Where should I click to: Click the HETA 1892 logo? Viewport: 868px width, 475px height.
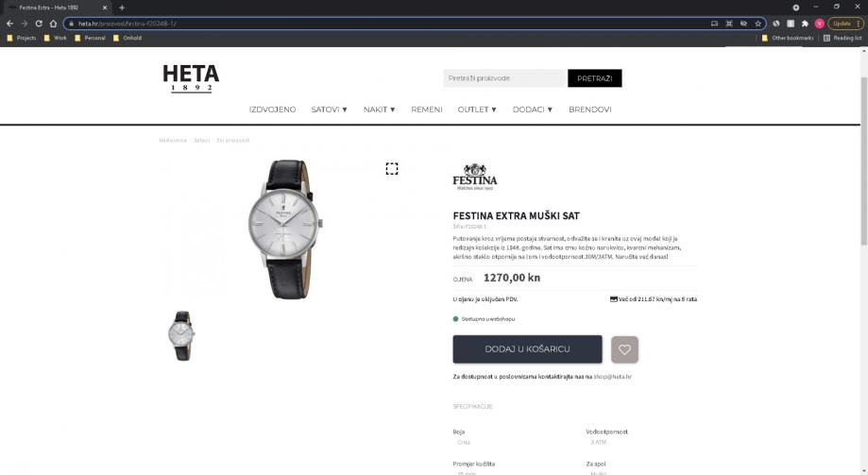point(191,78)
